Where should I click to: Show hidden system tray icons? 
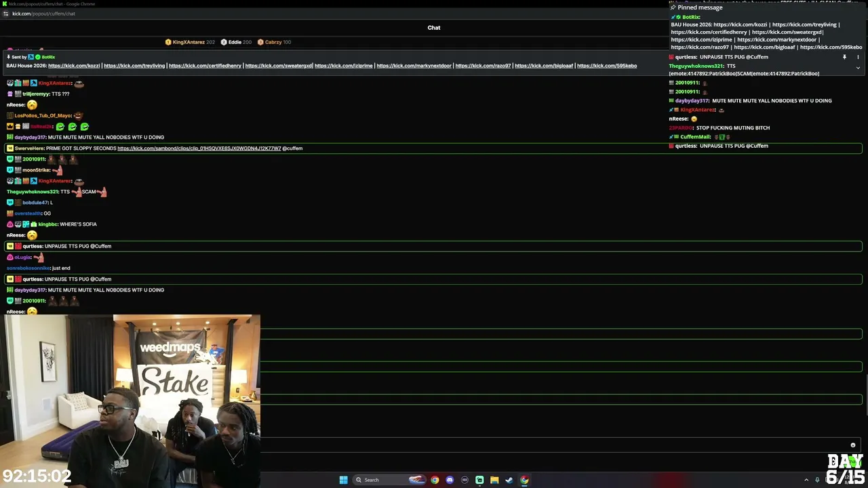tap(806, 480)
